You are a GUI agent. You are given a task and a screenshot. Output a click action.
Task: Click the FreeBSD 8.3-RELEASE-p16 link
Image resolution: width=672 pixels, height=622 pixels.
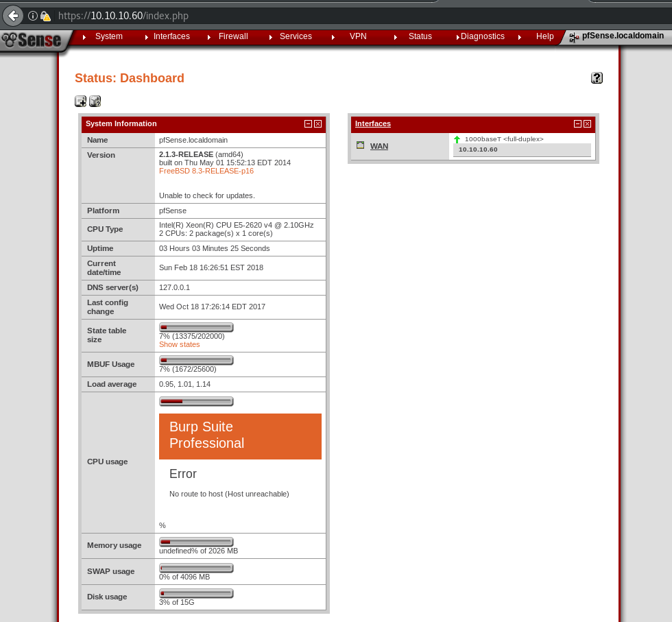(206, 171)
